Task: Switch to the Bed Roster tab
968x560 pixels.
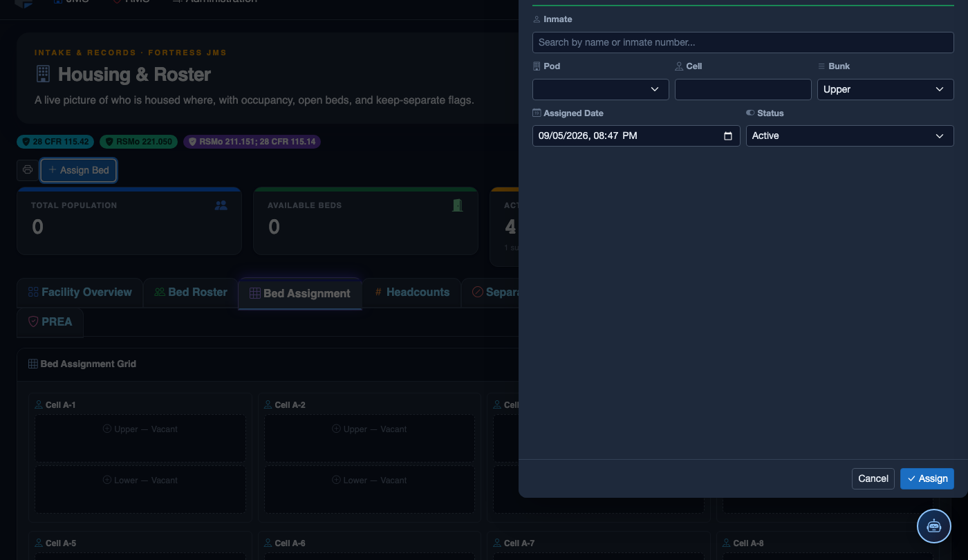Action: (x=191, y=292)
